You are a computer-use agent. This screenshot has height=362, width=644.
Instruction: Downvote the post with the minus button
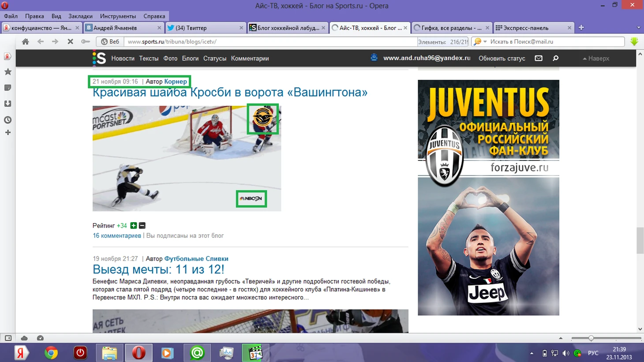pos(142,226)
